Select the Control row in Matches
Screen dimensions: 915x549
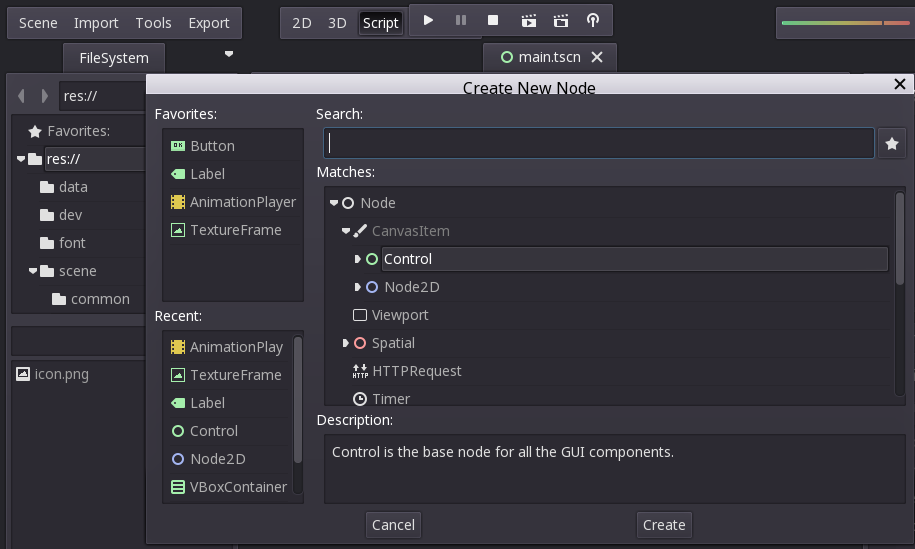click(635, 259)
